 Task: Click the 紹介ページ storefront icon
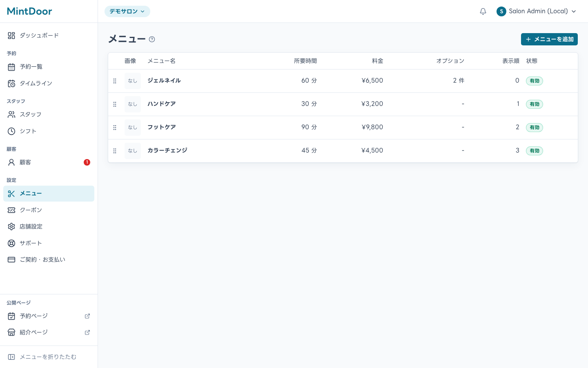(x=11, y=332)
